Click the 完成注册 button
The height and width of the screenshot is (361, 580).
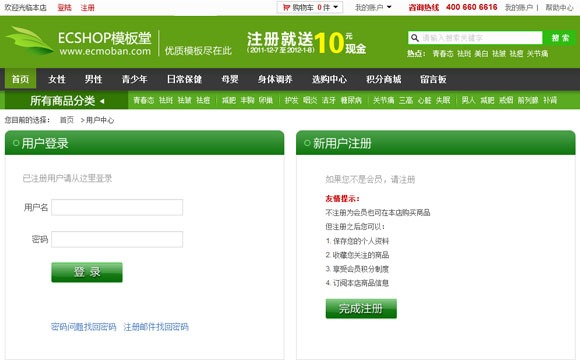[x=361, y=308]
